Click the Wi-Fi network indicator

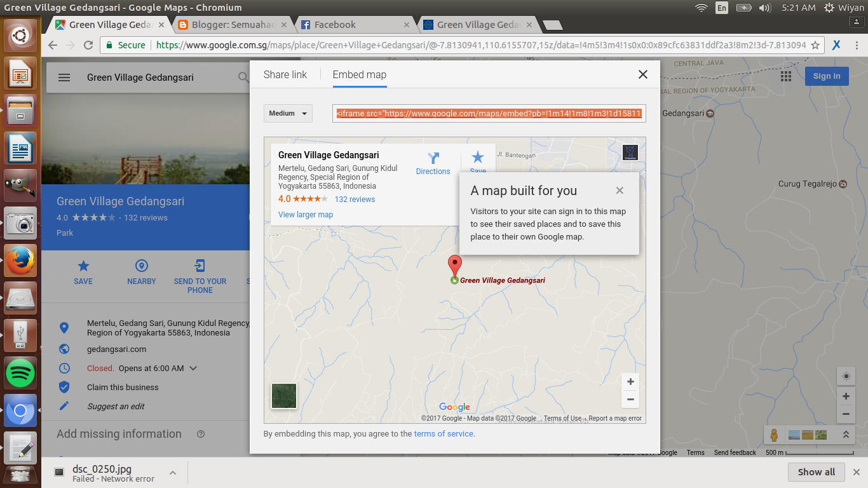[702, 8]
